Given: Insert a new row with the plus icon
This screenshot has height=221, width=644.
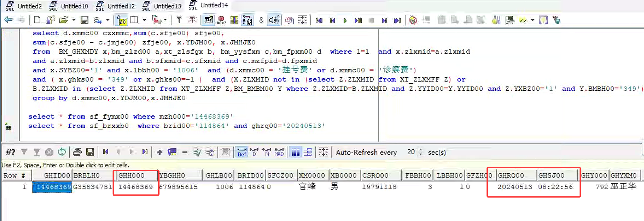Looking at the screenshot, I should tap(160, 152).
